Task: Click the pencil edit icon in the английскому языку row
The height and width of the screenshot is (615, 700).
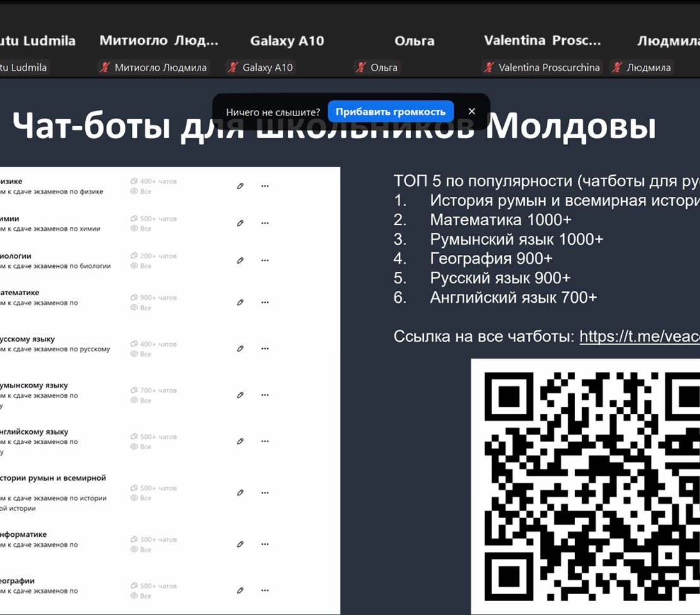Action: pos(240,442)
